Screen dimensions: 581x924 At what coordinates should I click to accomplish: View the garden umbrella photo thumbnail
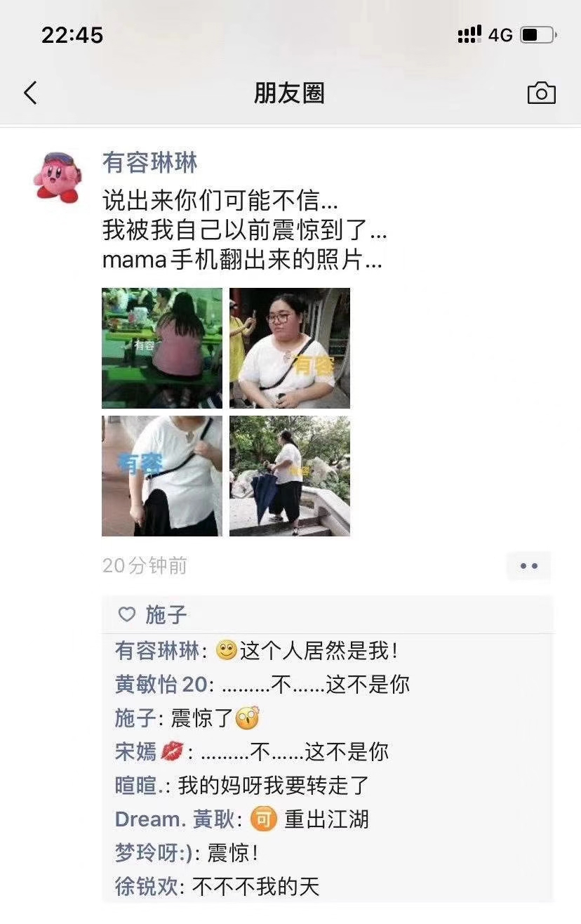(290, 476)
